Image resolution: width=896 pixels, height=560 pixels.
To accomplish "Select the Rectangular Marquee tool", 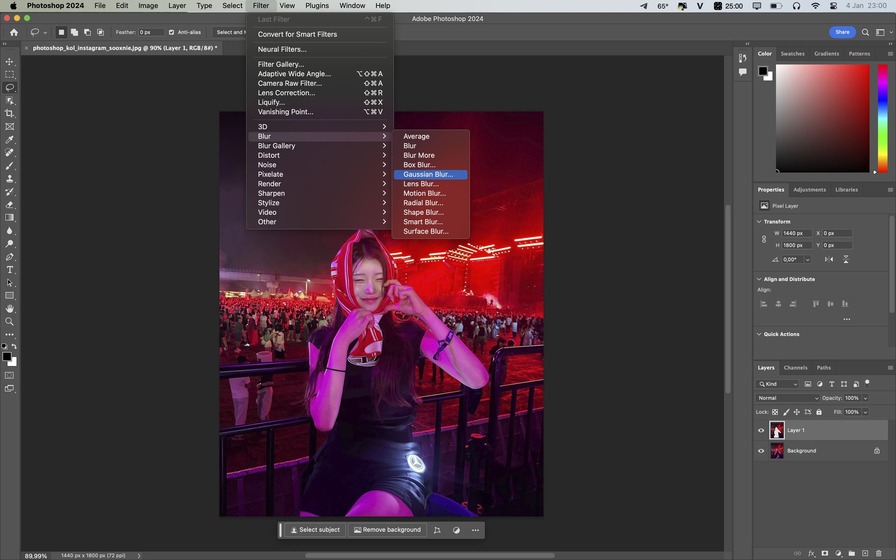I will (x=9, y=75).
